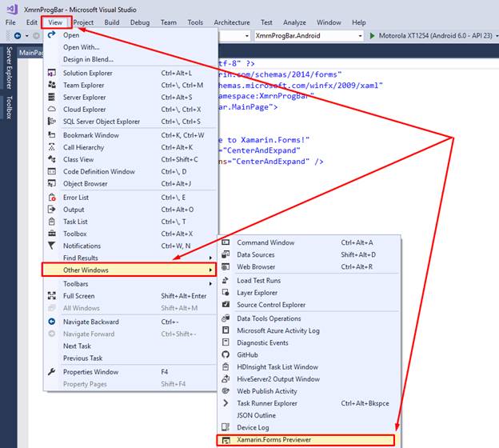Open the Build menu
The width and height of the screenshot is (499, 448).
tap(112, 22)
